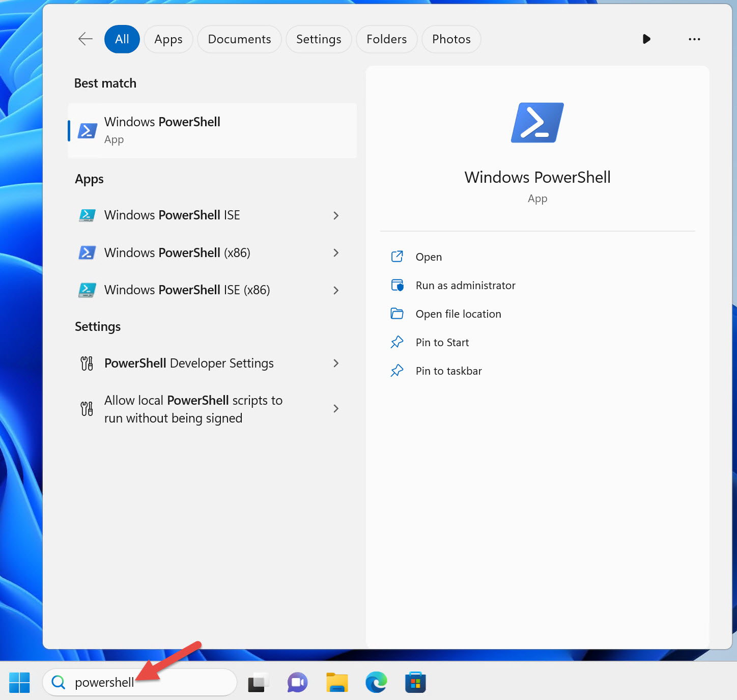Viewport: 737px width, 700px height.
Task: Pin Windows PowerShell to taskbar
Action: [448, 371]
